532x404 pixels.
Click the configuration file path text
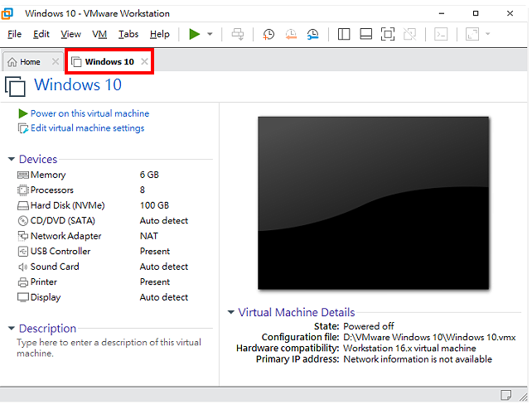[x=429, y=337]
